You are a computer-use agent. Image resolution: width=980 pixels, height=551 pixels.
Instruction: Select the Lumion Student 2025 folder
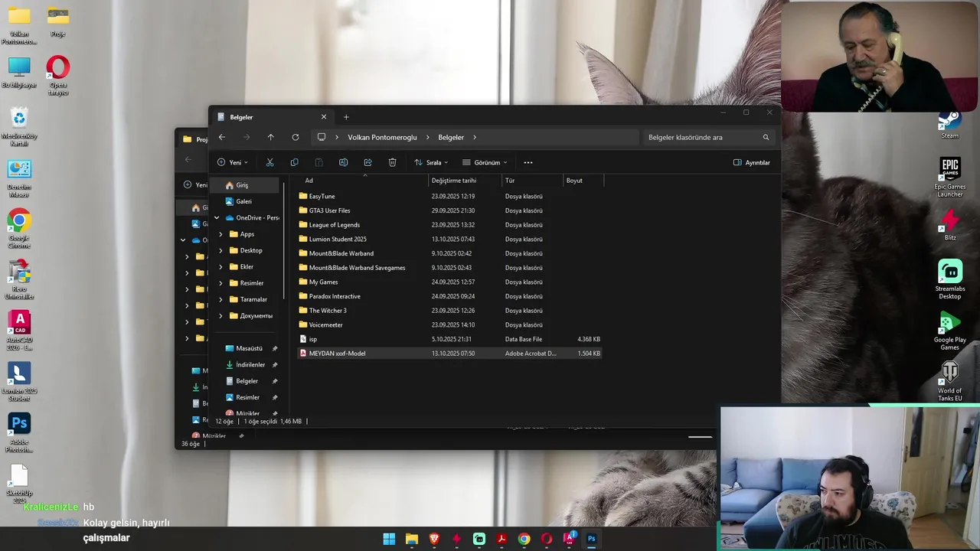pyautogui.click(x=450, y=239)
